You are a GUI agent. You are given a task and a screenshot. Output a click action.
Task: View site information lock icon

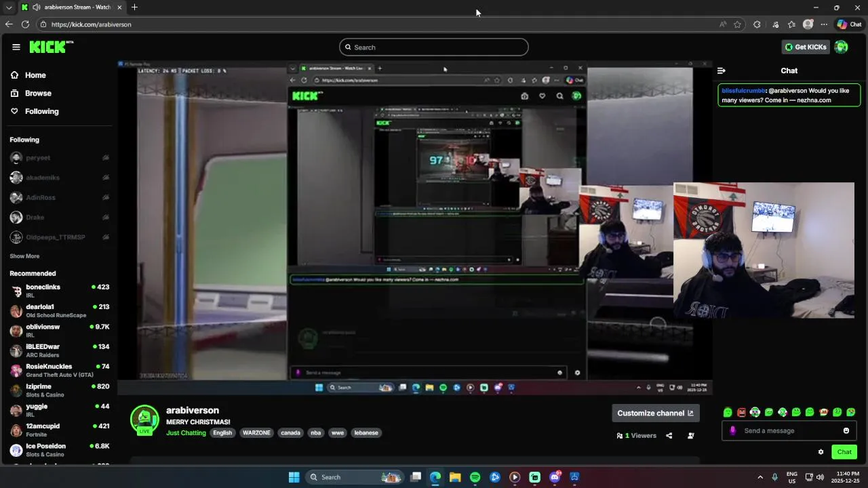tap(43, 24)
